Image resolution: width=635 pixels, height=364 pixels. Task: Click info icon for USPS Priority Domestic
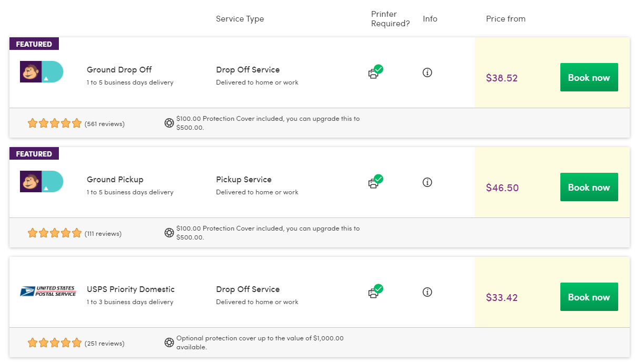click(x=427, y=292)
